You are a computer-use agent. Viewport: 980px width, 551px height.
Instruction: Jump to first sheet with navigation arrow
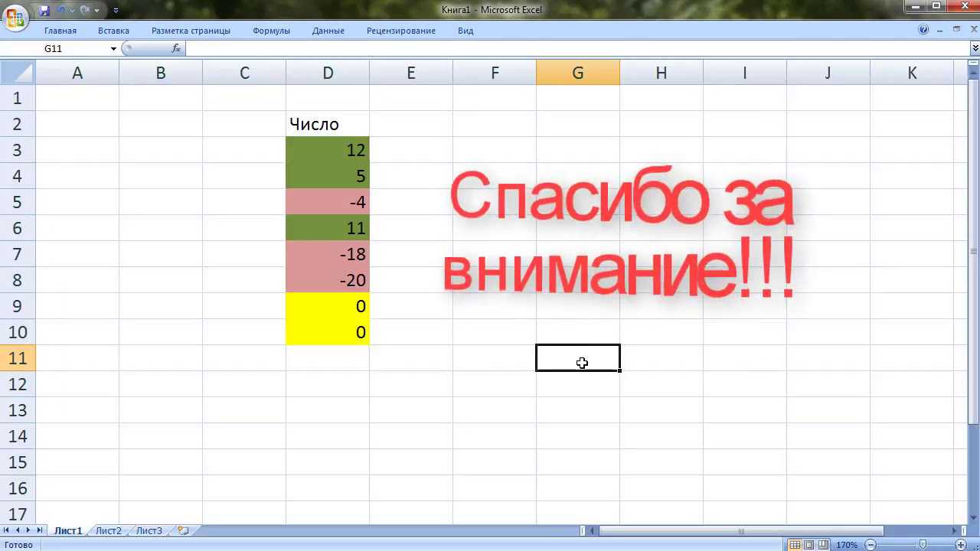(7, 530)
